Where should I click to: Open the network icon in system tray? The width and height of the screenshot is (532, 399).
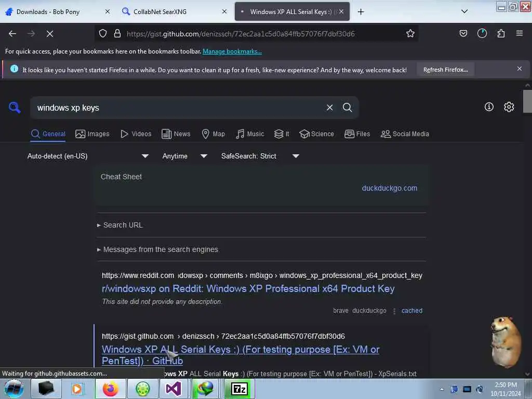click(x=467, y=389)
